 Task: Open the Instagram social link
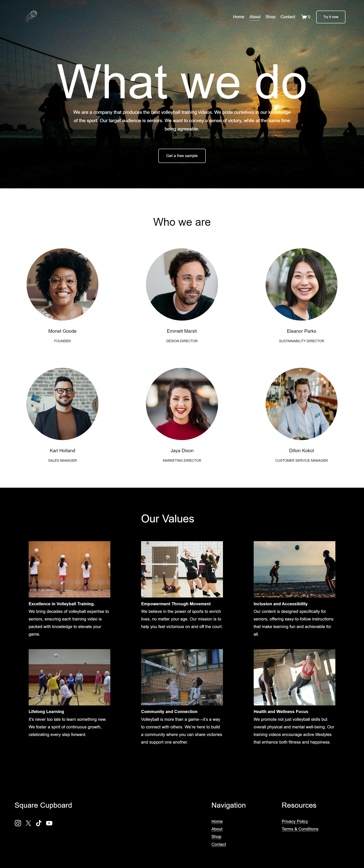coord(18,823)
